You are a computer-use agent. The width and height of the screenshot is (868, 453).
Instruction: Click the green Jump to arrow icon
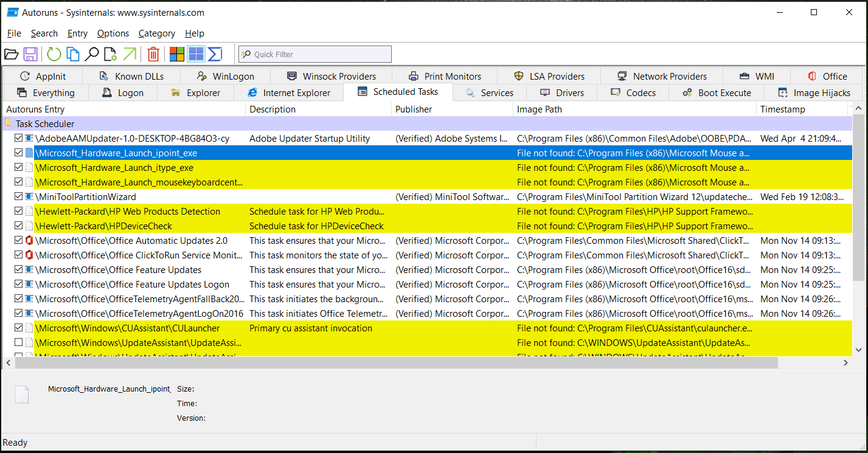pyautogui.click(x=130, y=54)
